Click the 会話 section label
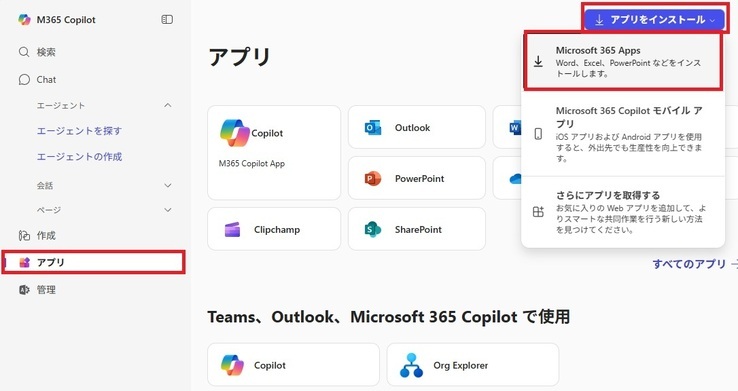The image size is (738, 391). tap(45, 185)
